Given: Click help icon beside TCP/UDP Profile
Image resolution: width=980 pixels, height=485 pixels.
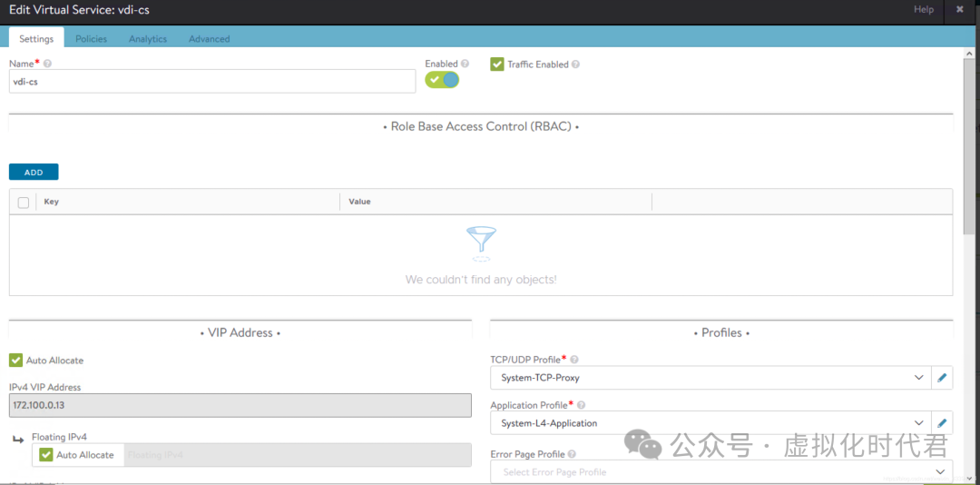Looking at the screenshot, I should click(573, 360).
